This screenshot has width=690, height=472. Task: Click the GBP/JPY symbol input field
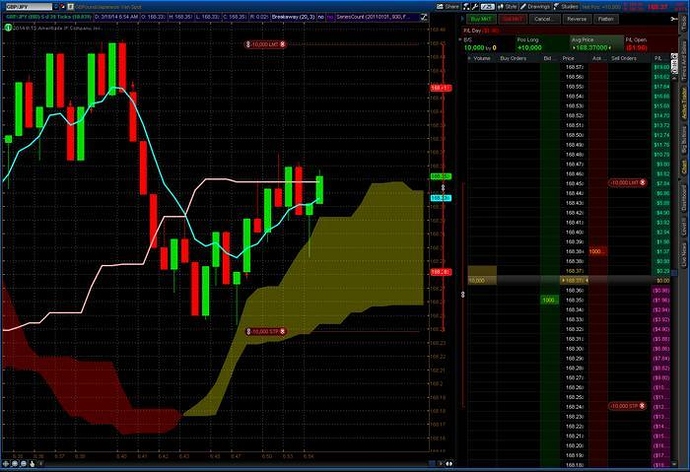tap(28, 7)
